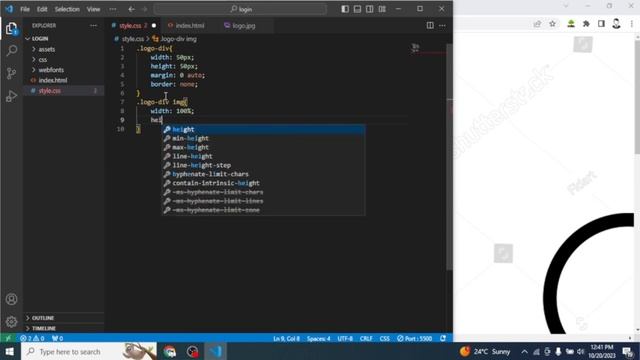
Task: Open VS Code taskbar icon
Action: [216, 351]
